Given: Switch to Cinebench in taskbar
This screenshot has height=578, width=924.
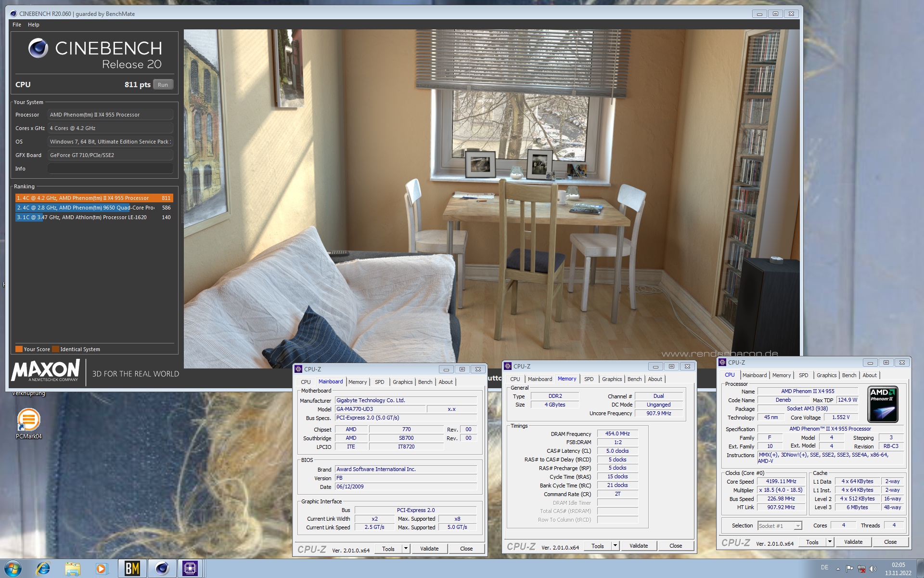Looking at the screenshot, I should click(x=162, y=569).
